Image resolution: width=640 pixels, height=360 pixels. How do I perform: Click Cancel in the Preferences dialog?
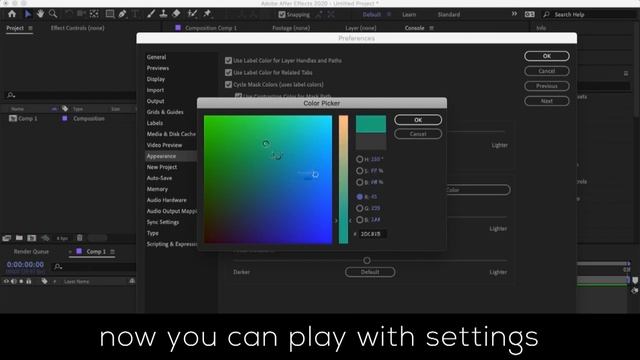click(547, 71)
